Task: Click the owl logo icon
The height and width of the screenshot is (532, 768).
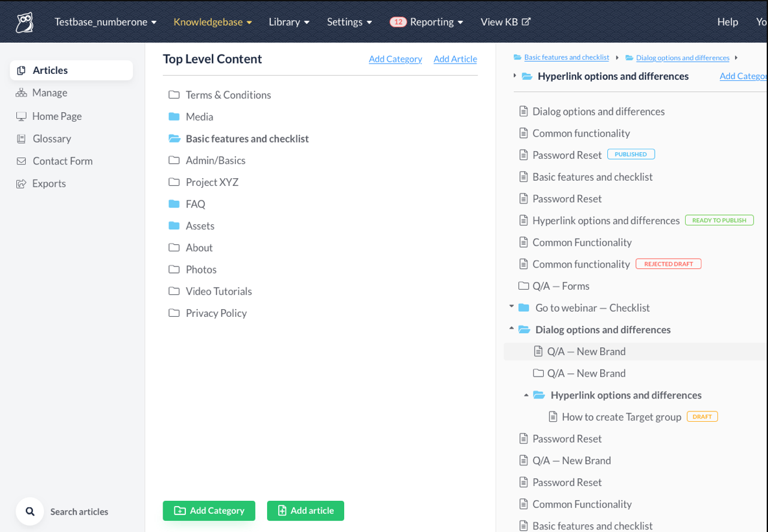Action: pos(25,23)
